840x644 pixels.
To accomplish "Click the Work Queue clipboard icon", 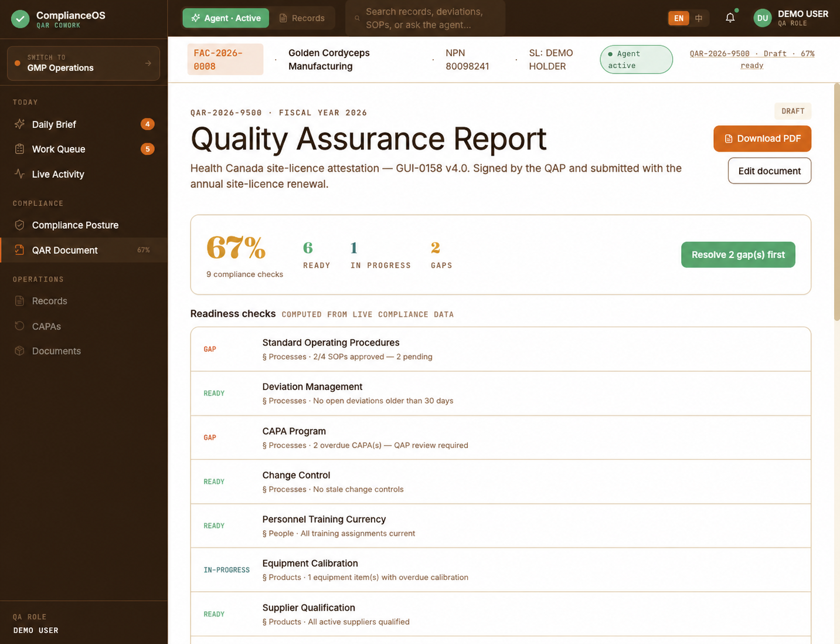I will 19,149.
